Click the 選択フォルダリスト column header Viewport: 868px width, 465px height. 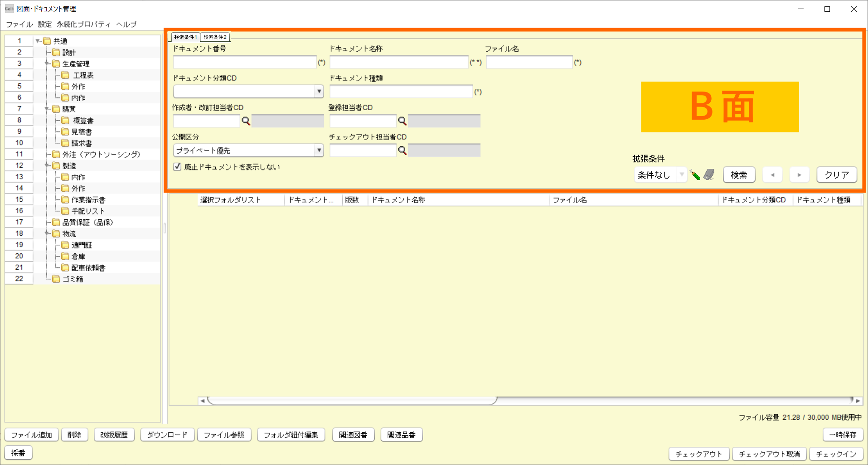pyautogui.click(x=241, y=200)
